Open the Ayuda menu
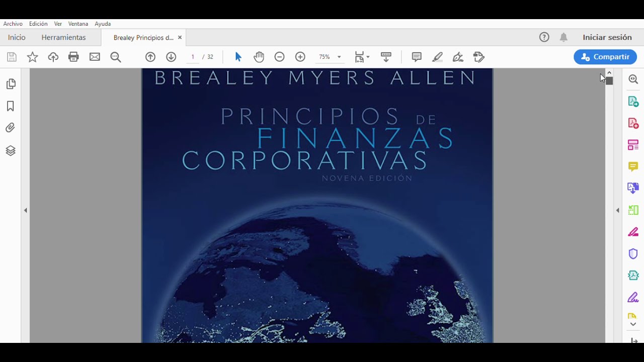Screen dimensions: 644x362 click(x=103, y=24)
